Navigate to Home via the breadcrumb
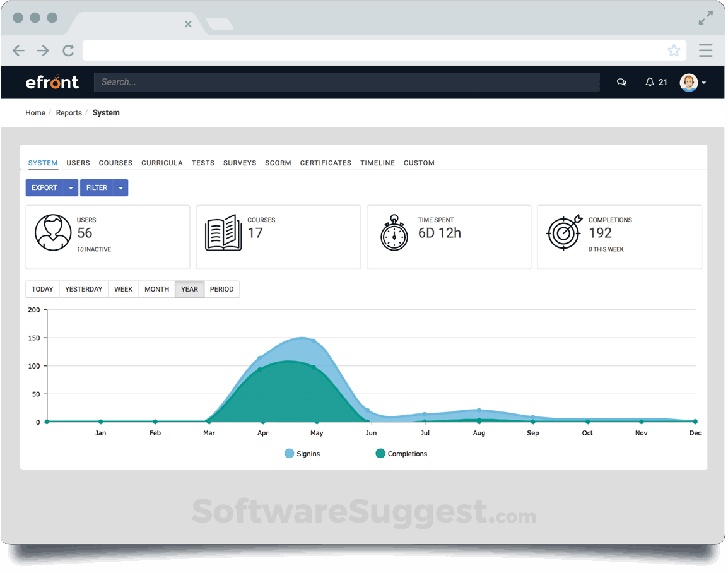728x573 pixels. coord(35,112)
